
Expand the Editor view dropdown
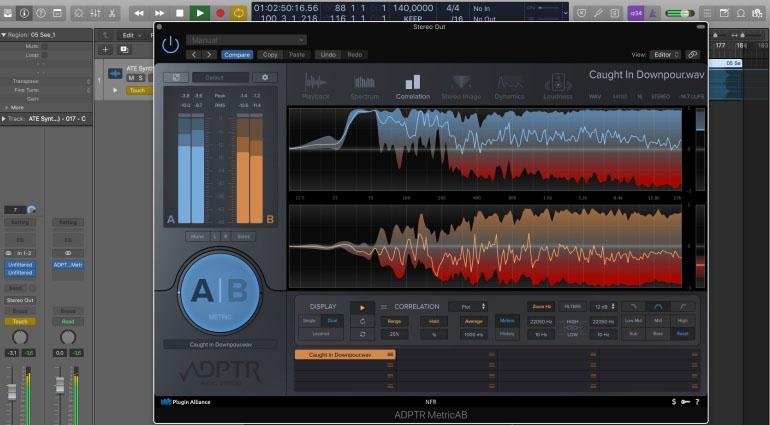pos(666,54)
